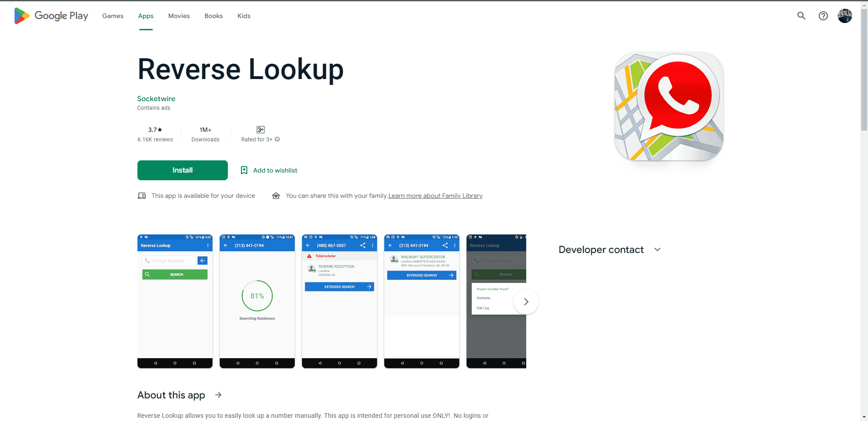Click the 3.7 star rating
This screenshot has height=421, width=868.
pyautogui.click(x=155, y=130)
